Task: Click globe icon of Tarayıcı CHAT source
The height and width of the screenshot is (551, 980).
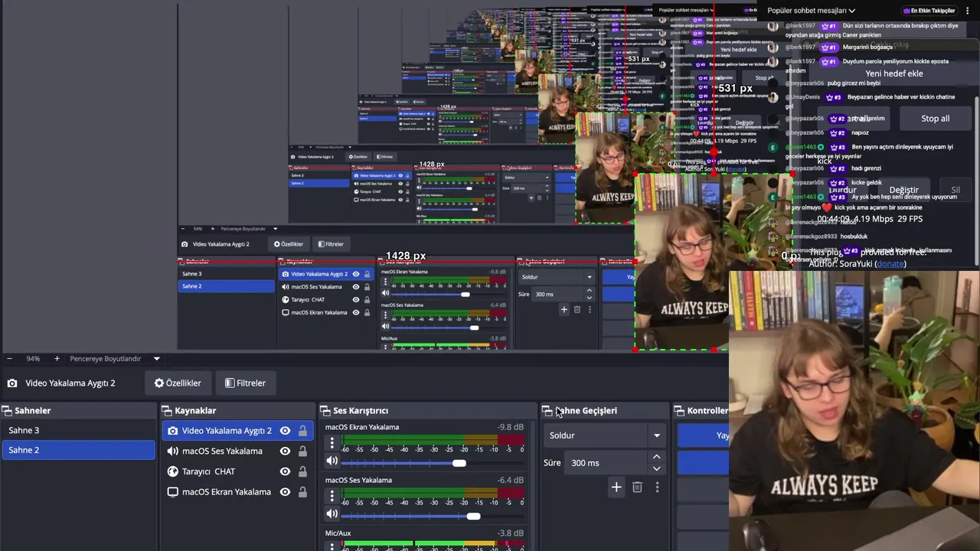Action: point(172,471)
